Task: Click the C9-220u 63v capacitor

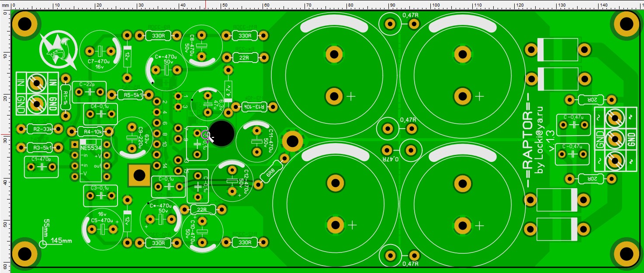Action: tap(132, 137)
